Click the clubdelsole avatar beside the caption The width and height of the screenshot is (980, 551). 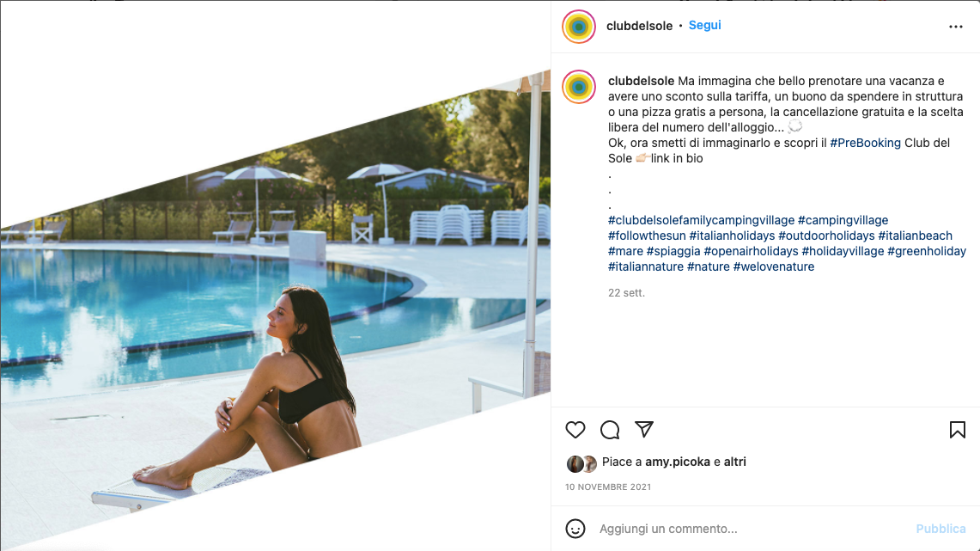click(x=579, y=86)
